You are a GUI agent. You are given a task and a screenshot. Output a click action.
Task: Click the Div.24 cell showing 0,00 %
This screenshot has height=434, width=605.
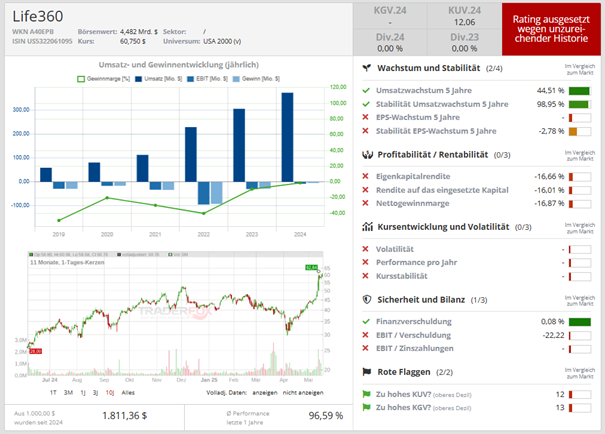[390, 42]
